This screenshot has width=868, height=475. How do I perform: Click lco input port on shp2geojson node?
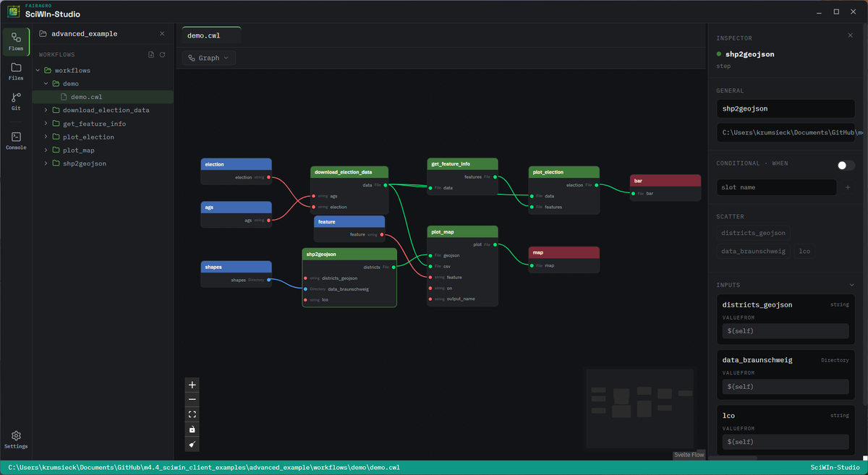tap(306, 299)
